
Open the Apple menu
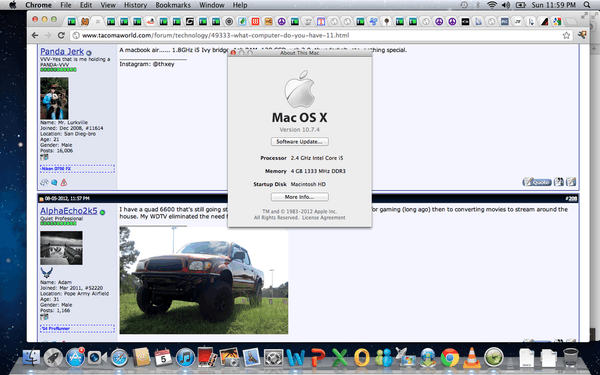pyautogui.click(x=13, y=5)
